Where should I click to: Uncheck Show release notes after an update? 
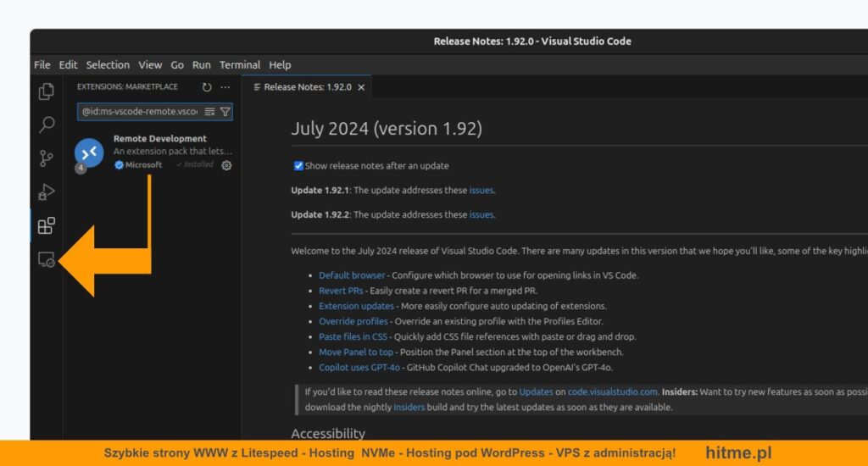298,165
